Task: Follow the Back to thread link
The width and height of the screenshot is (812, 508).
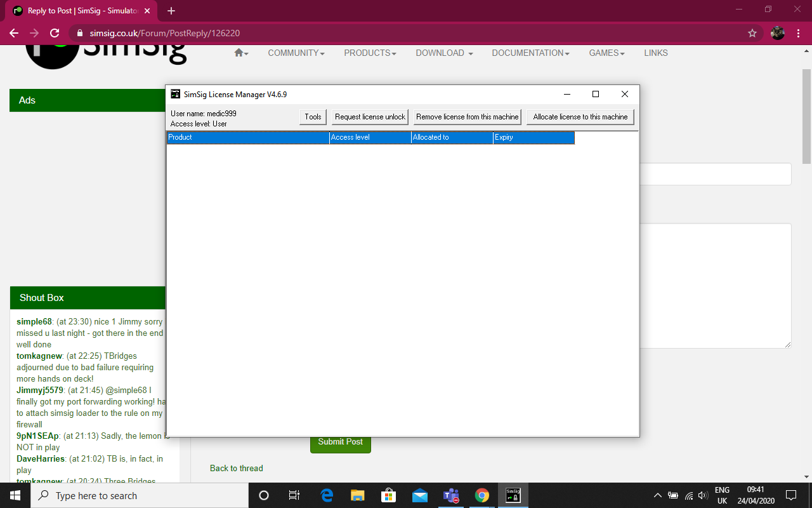Action: (236, 468)
